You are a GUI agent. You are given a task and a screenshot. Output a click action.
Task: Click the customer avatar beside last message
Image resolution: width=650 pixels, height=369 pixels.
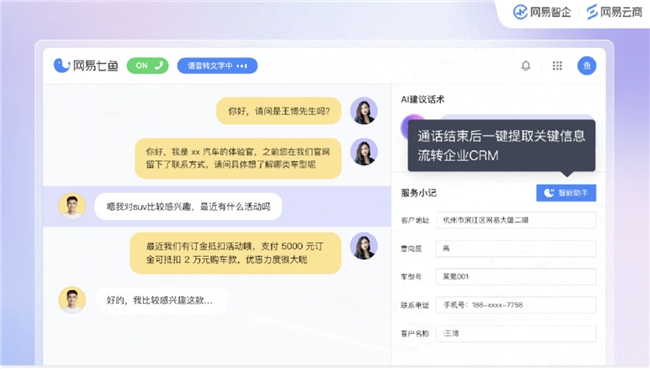[72, 300]
